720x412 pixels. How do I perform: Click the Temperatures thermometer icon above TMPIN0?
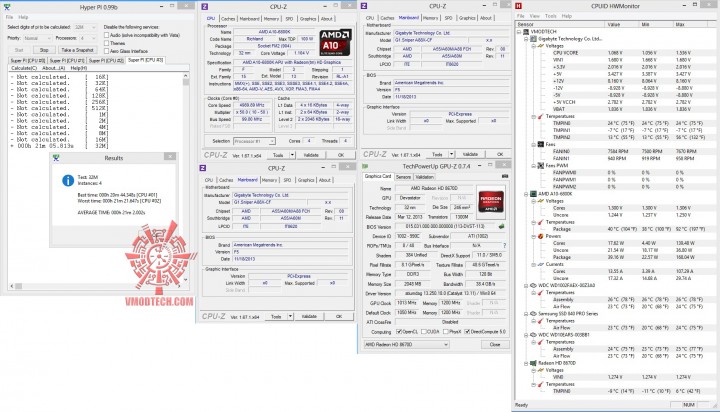pyautogui.click(x=540, y=117)
